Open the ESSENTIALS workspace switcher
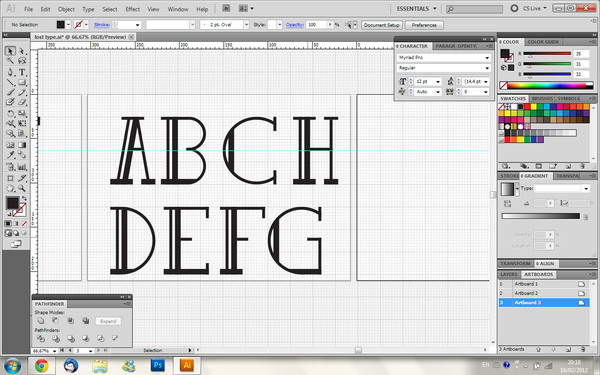Image resolution: width=600 pixels, height=375 pixels. click(x=416, y=8)
